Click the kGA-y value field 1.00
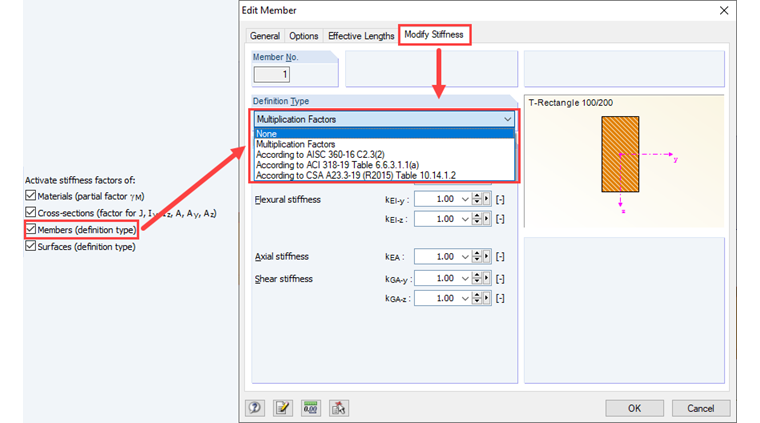Screen dimensions: 760x423 [x=437, y=278]
